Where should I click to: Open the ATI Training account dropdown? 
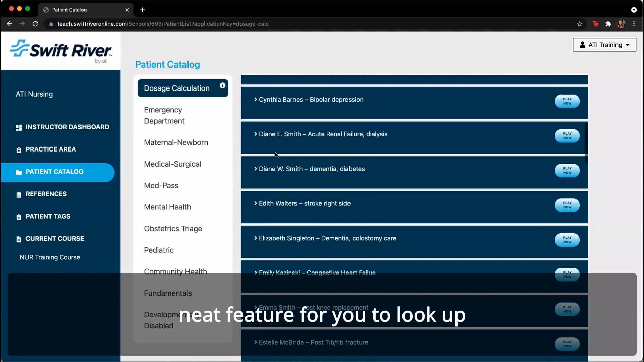(x=604, y=45)
